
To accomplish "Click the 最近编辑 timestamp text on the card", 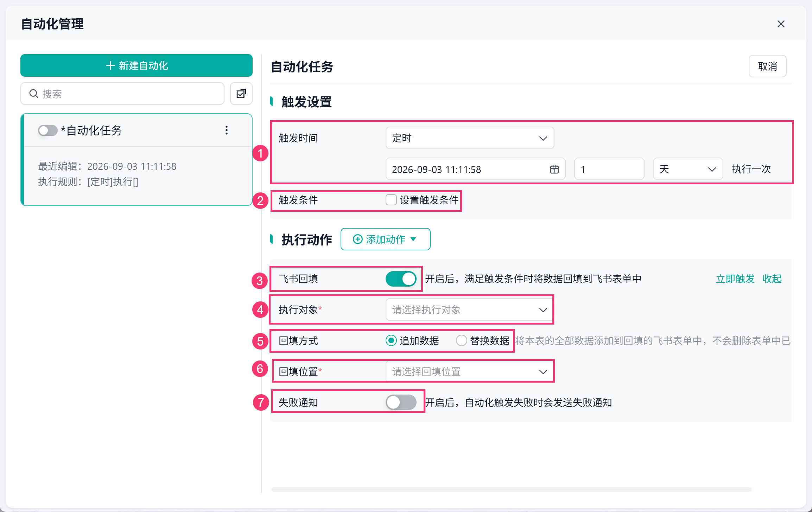I will tap(107, 166).
